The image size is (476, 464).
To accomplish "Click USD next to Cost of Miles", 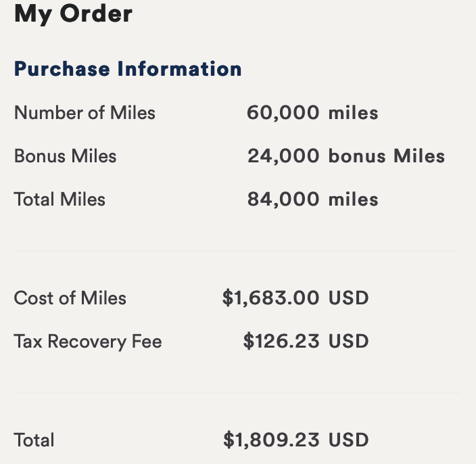I will [348, 298].
